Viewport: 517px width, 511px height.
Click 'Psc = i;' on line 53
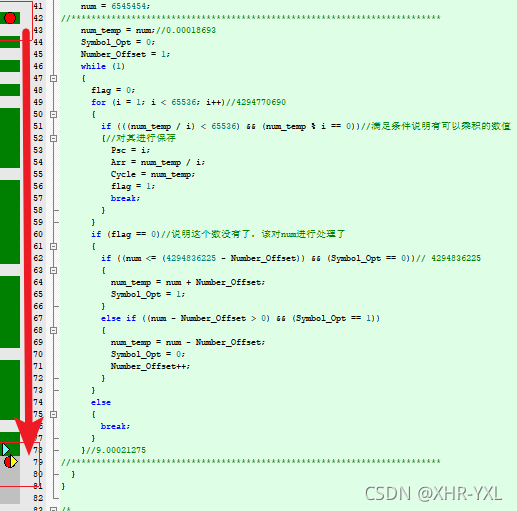coord(130,150)
